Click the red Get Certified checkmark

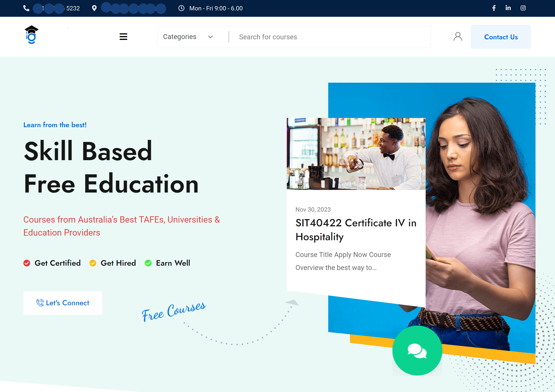[27, 263]
